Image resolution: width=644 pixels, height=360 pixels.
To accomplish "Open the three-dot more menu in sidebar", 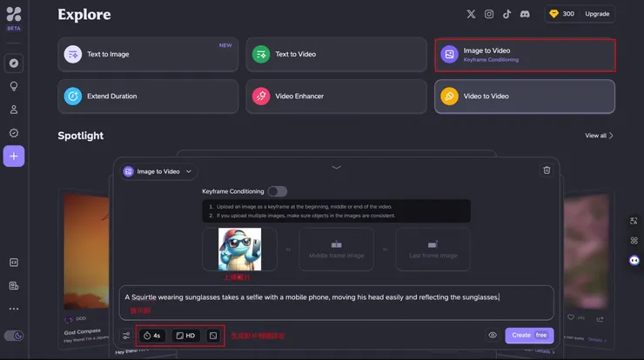I will [x=14, y=309].
